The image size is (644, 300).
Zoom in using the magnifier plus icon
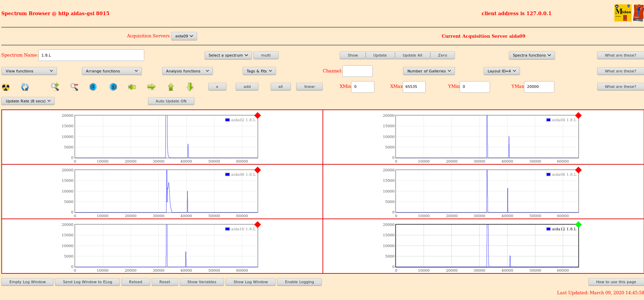click(55, 87)
